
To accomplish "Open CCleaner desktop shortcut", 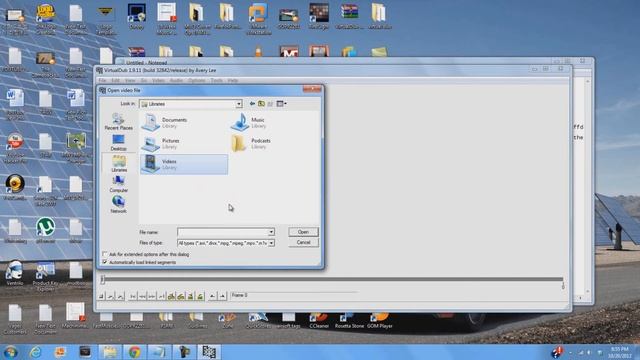I will 319,321.
